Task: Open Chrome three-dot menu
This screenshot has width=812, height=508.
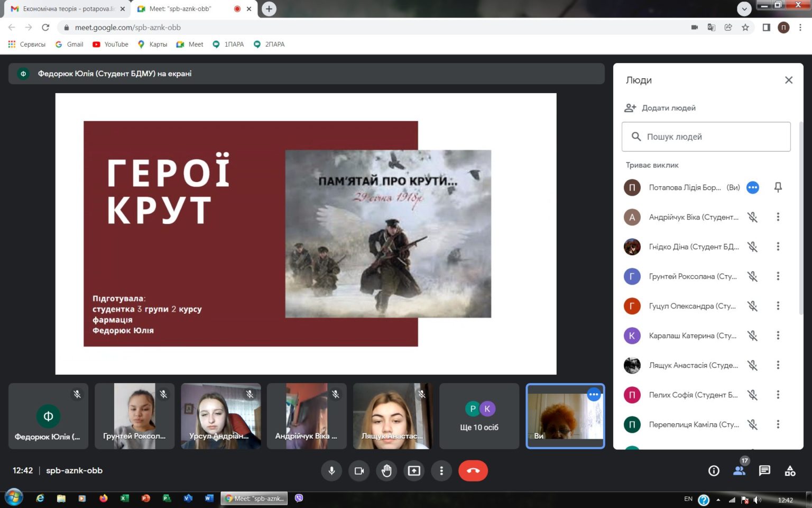Action: point(800,28)
